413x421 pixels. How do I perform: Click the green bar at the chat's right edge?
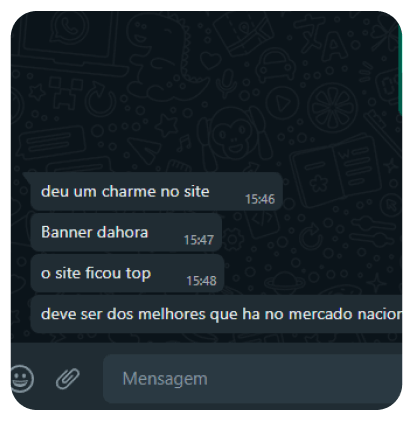[400, 70]
